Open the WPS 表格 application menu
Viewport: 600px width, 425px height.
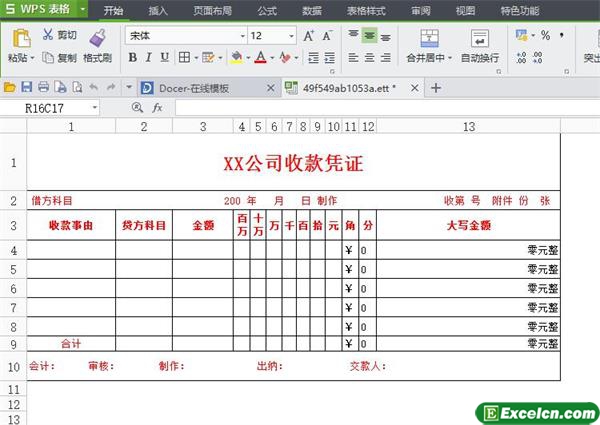click(x=38, y=9)
